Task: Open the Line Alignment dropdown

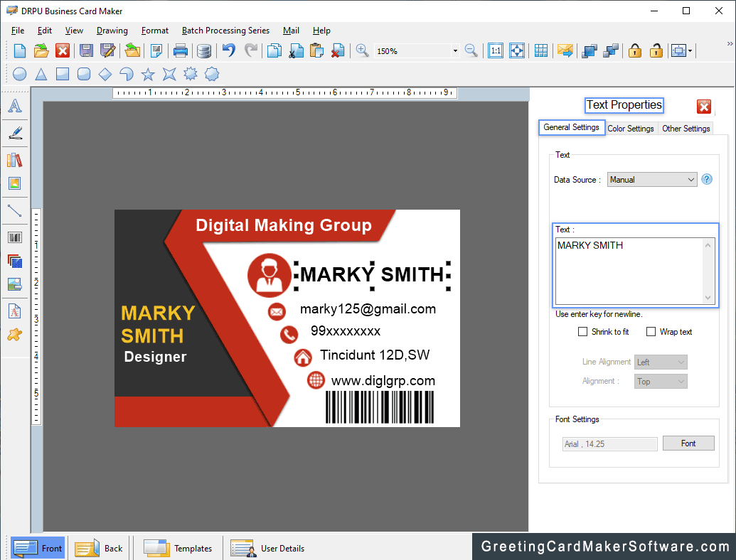Action: (661, 362)
